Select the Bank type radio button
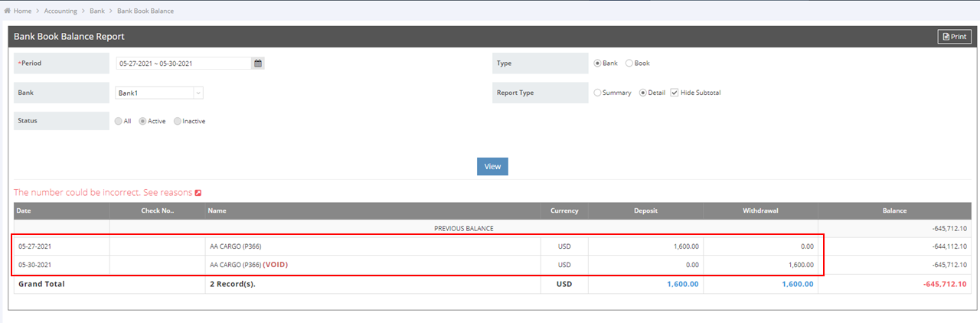 [x=597, y=64]
